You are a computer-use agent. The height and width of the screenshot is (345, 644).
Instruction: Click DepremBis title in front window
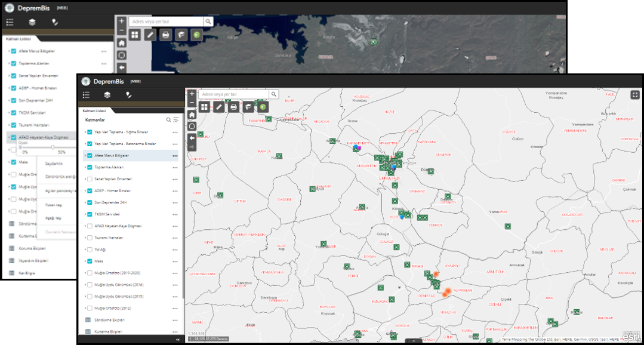tap(109, 81)
